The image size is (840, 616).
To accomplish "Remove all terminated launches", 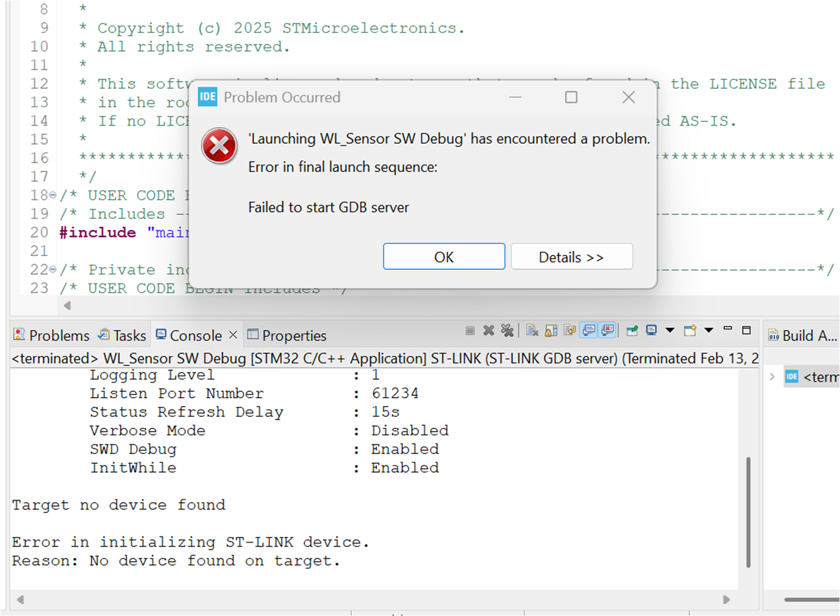I will 507,330.
